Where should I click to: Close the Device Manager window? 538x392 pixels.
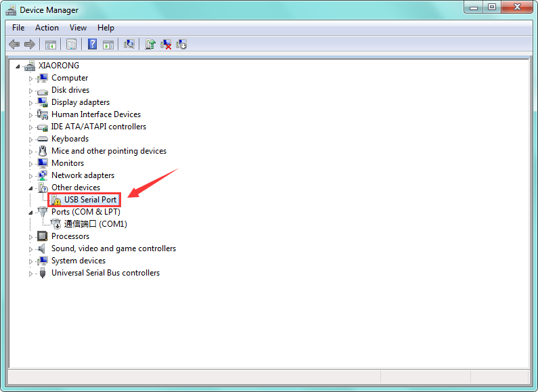coord(517,7)
